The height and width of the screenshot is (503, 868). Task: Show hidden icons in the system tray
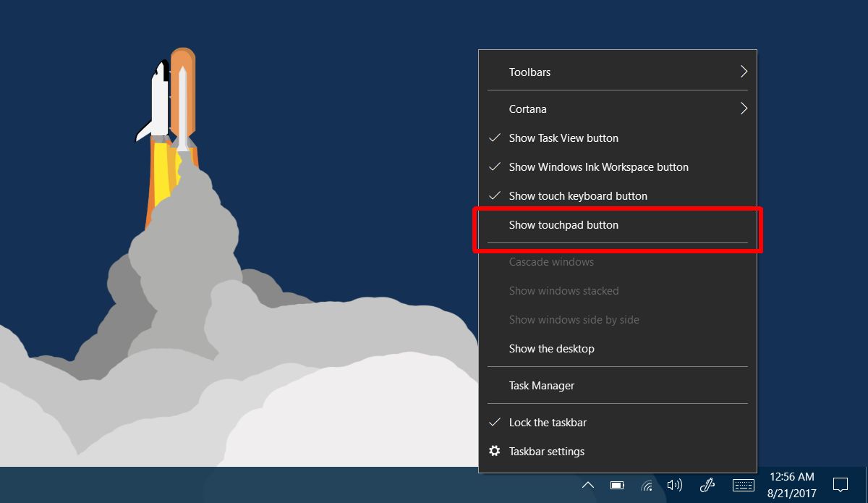tap(588, 485)
